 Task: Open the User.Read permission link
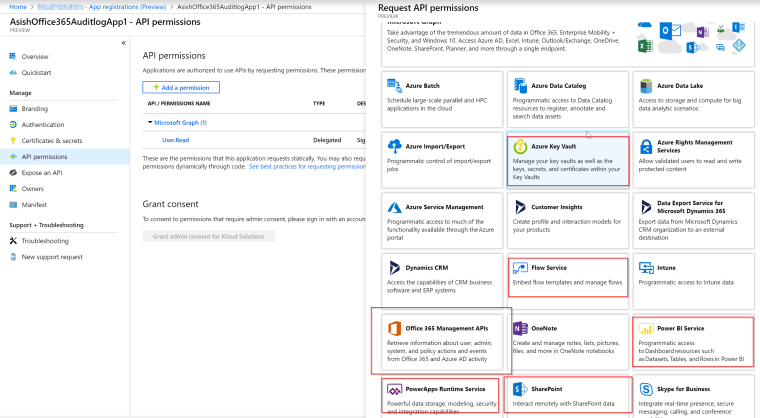coord(175,140)
